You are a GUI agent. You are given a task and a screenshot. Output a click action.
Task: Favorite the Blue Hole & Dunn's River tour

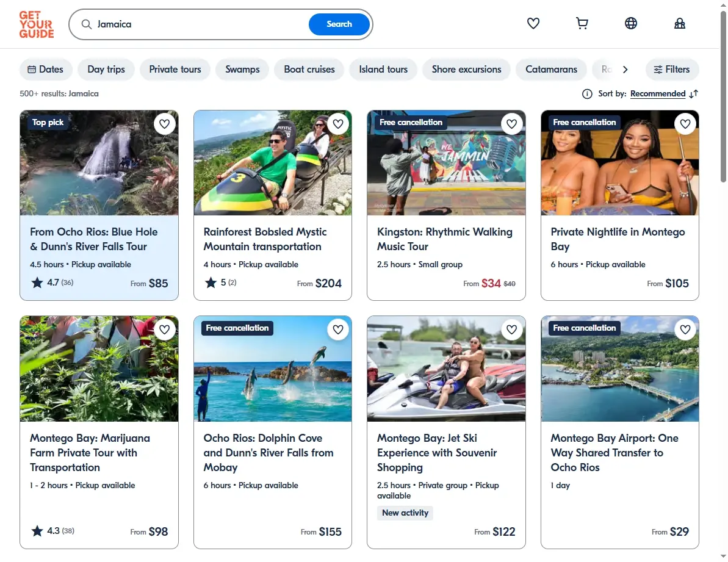tap(164, 124)
